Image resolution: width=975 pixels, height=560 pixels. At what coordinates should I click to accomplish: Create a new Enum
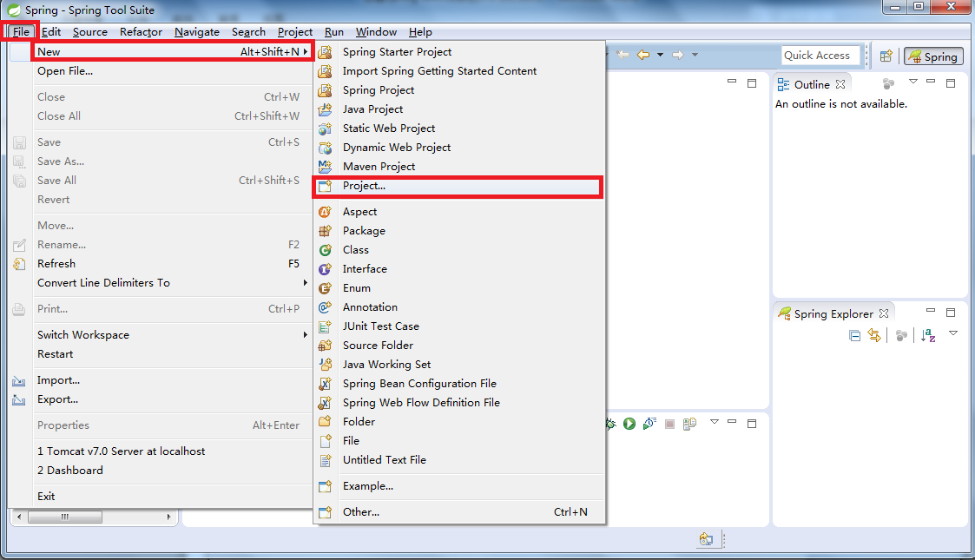click(458, 288)
